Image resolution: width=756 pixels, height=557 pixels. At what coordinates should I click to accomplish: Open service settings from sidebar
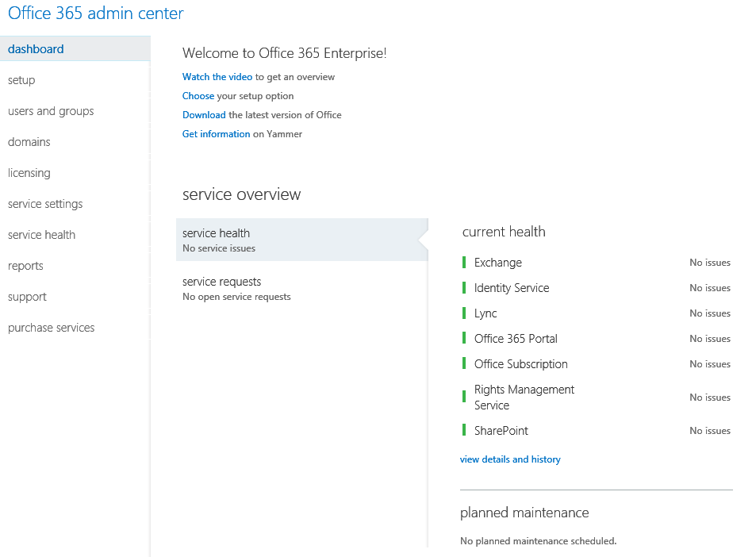click(45, 204)
